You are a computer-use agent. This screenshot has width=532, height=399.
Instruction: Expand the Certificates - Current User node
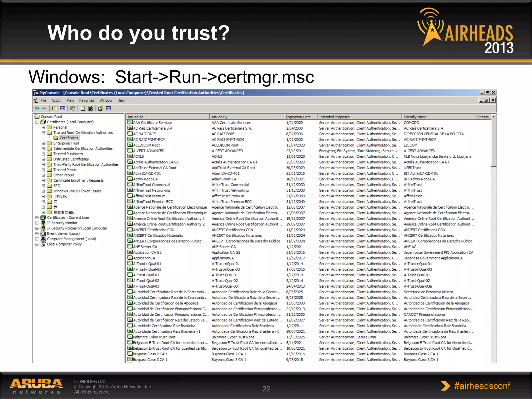(x=37, y=218)
